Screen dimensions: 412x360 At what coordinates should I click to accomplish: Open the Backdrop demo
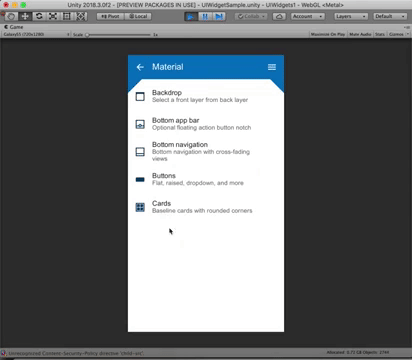(x=206, y=96)
